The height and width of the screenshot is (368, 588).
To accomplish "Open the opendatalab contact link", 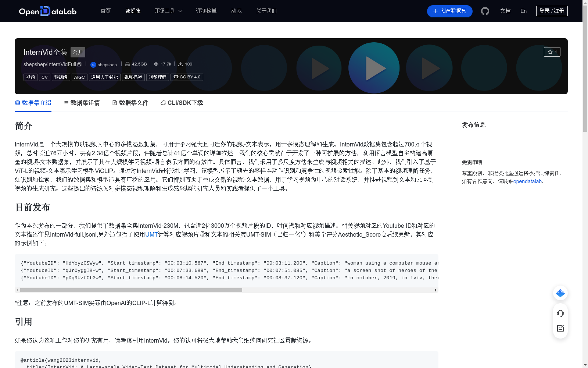I will [x=527, y=181].
